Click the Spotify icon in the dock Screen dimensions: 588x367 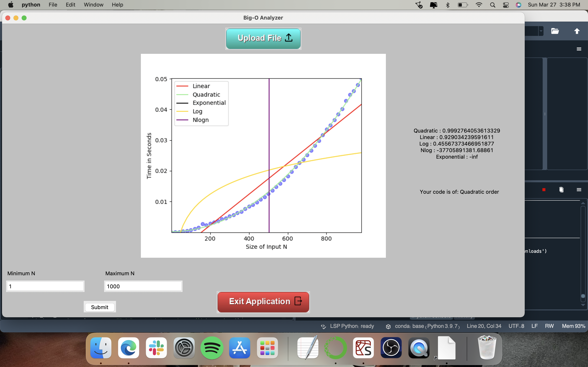coord(212,348)
